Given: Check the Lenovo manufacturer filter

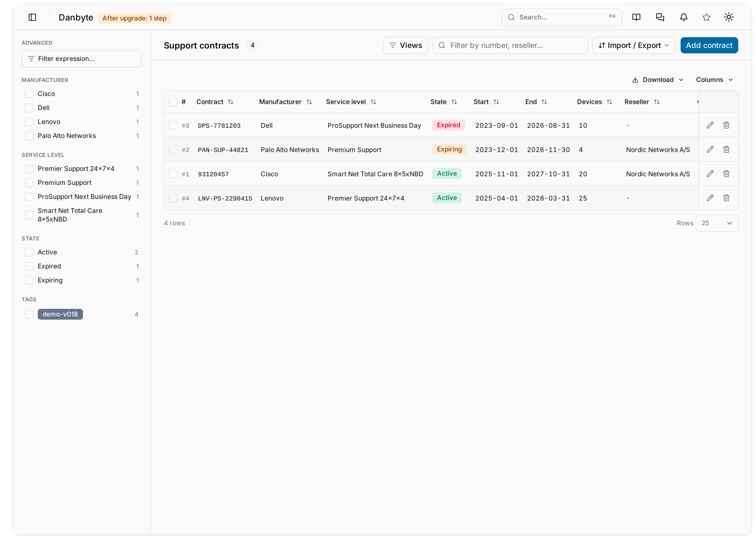Looking at the screenshot, I should 29,122.
